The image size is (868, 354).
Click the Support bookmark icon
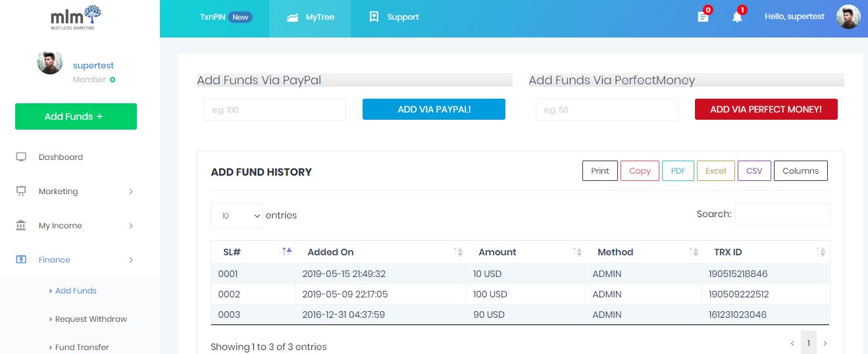tap(374, 17)
